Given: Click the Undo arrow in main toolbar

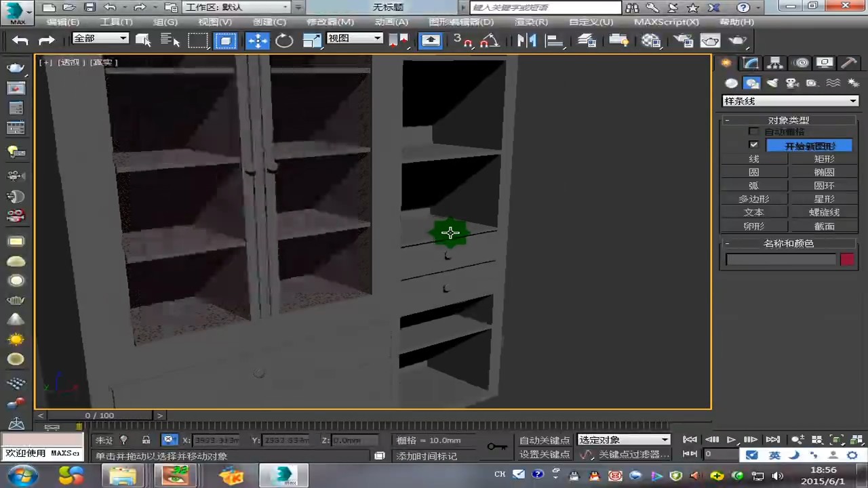Looking at the screenshot, I should (x=20, y=41).
